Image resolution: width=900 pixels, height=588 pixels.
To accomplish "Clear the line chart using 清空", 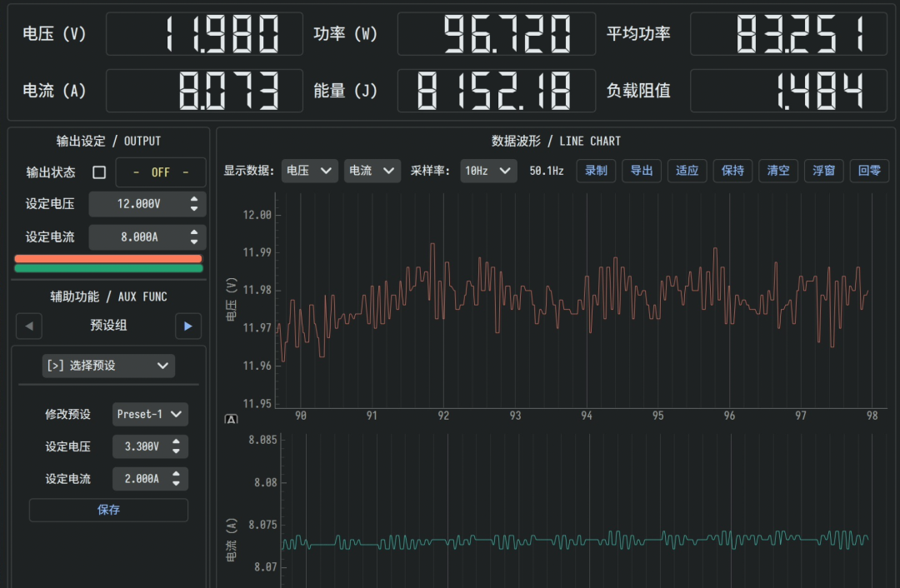I will [x=777, y=170].
